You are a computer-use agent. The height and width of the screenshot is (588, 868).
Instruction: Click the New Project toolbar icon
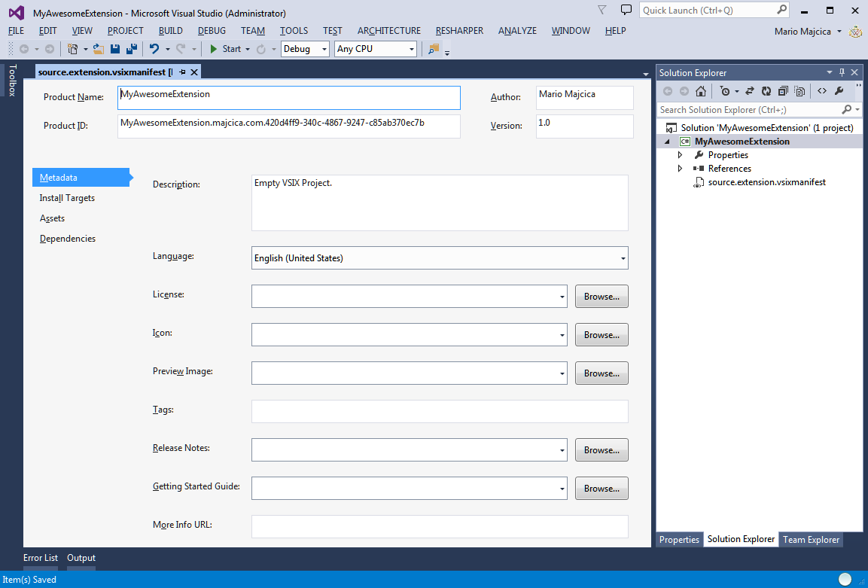(72, 49)
